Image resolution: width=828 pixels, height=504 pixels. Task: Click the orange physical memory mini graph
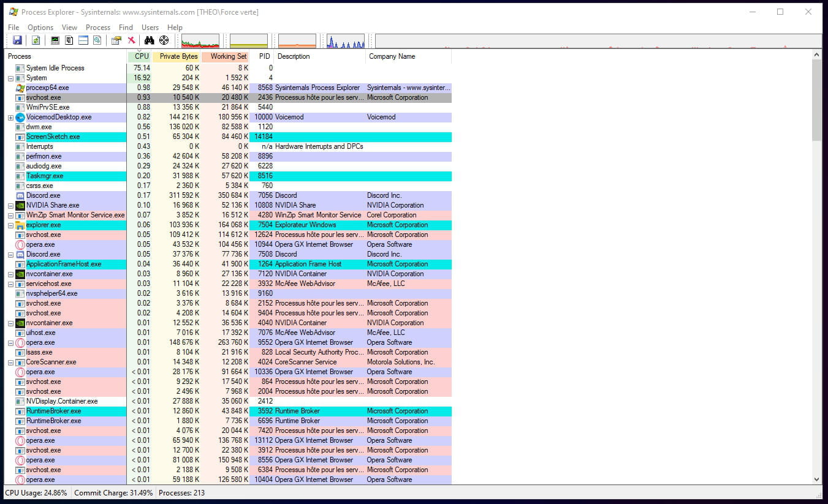[297, 41]
